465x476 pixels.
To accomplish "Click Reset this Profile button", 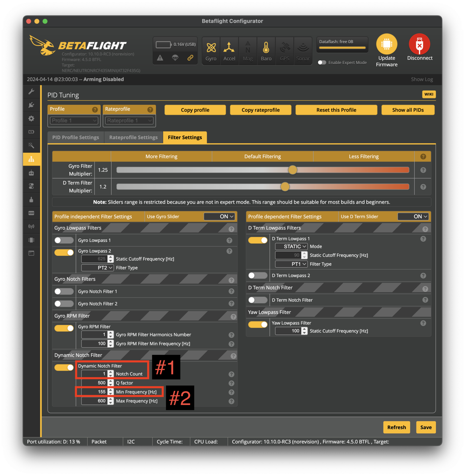I will coord(336,110).
